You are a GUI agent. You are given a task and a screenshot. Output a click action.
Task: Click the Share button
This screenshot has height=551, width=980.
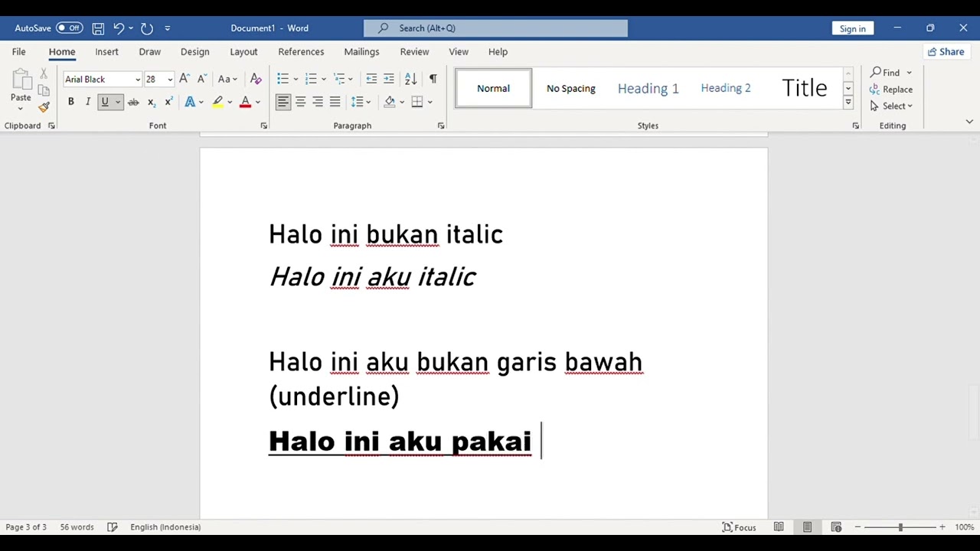(x=945, y=51)
